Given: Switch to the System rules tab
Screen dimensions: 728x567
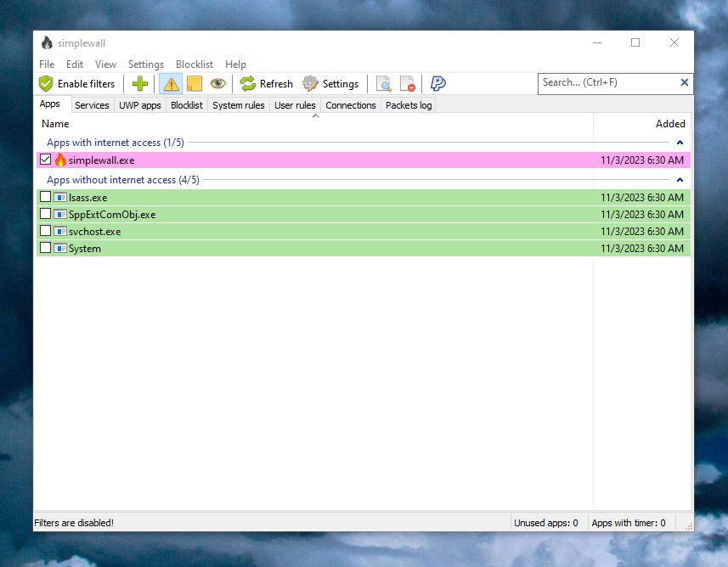Looking at the screenshot, I should coord(238,105).
